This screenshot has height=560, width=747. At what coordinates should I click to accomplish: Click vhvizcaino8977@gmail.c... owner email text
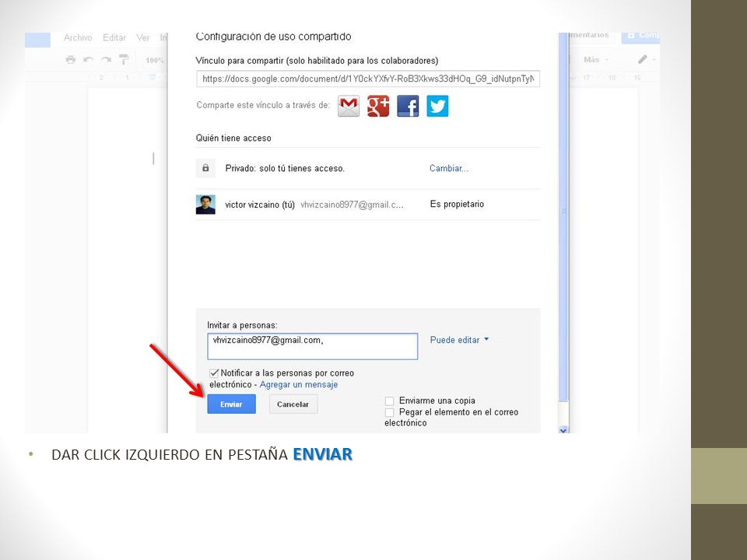point(352,205)
